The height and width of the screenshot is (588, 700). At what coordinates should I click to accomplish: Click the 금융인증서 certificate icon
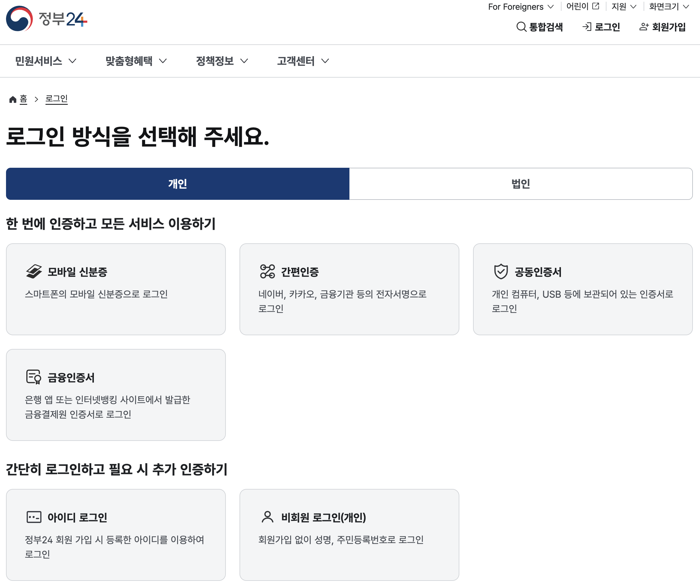click(34, 377)
